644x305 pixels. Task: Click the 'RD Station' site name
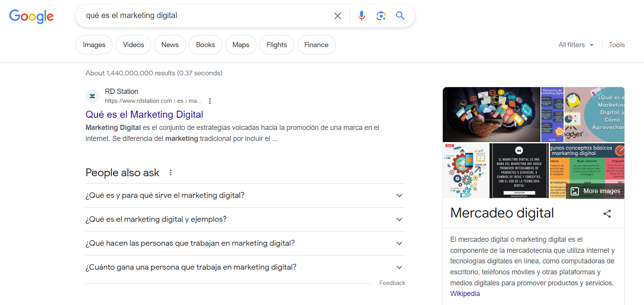coord(122,91)
